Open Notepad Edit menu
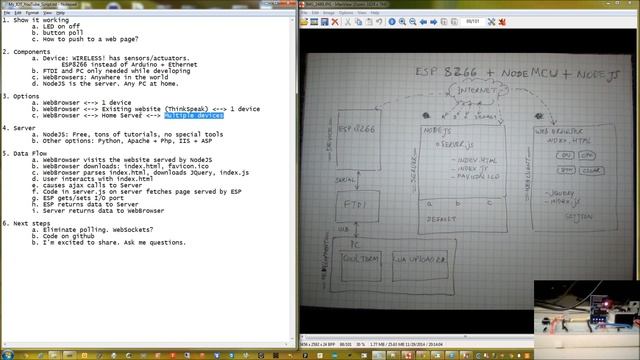The image size is (640, 360). [x=18, y=13]
